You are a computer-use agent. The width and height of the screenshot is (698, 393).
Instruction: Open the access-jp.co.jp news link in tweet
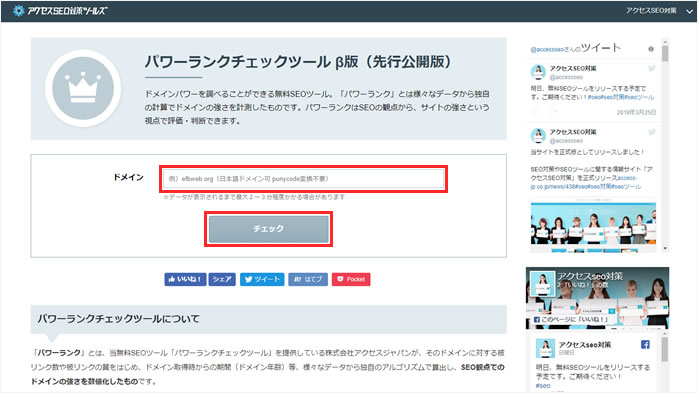click(x=584, y=182)
